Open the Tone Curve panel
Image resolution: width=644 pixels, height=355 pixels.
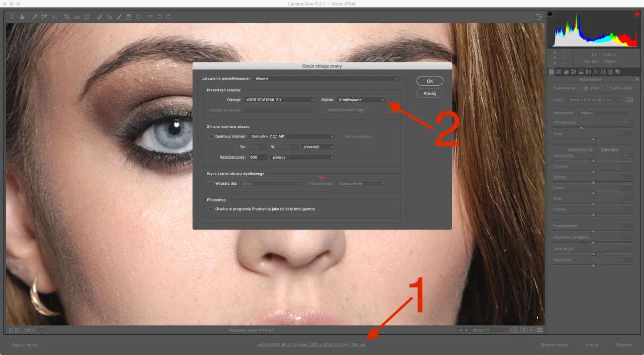point(558,72)
